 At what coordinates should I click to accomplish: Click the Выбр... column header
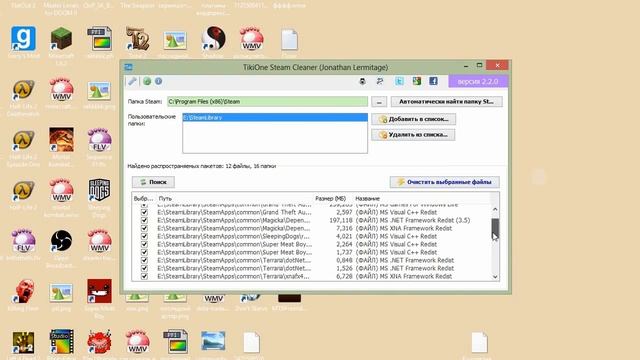pyautogui.click(x=144, y=198)
